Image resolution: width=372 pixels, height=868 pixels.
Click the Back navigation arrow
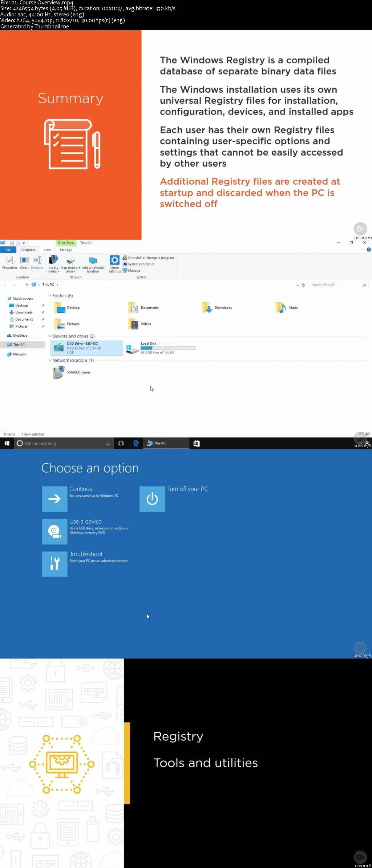[5, 285]
